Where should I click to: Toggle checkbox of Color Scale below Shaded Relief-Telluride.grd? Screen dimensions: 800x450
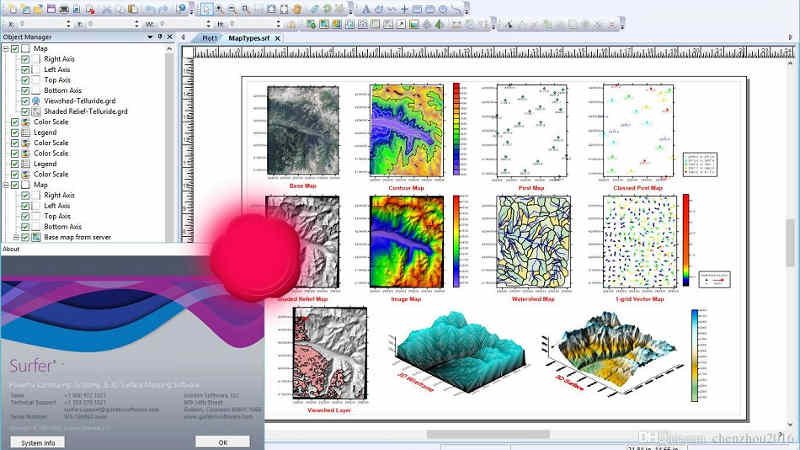click(x=15, y=122)
